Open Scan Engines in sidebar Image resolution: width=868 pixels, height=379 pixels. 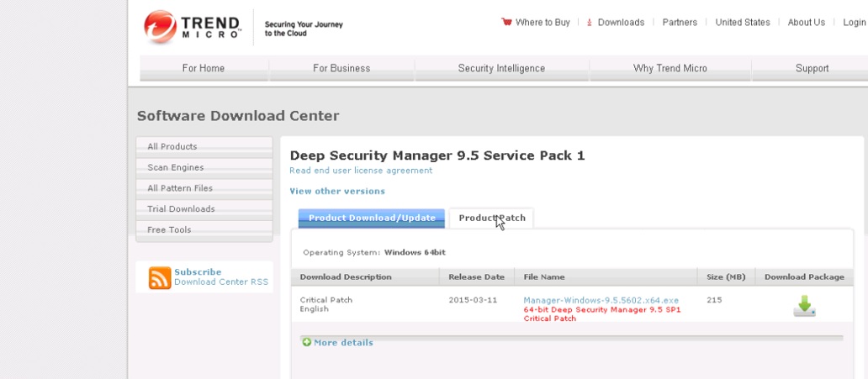click(176, 167)
